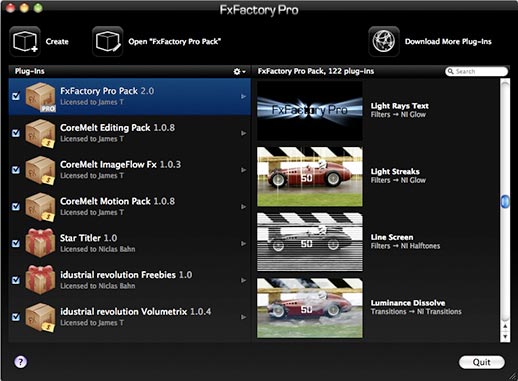Image resolution: width=518 pixels, height=381 pixels.
Task: Click "Licensed to Niclas Bahn" under Star Titler
Action: 98,249
